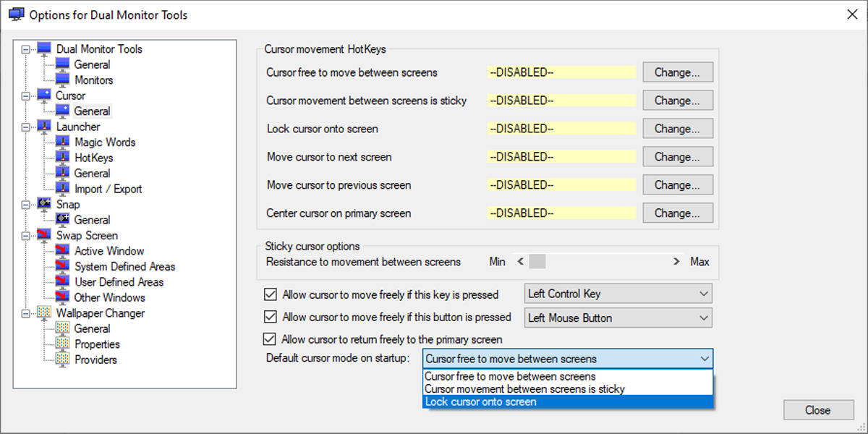Click the icon beside User Defined Areas

point(63,282)
